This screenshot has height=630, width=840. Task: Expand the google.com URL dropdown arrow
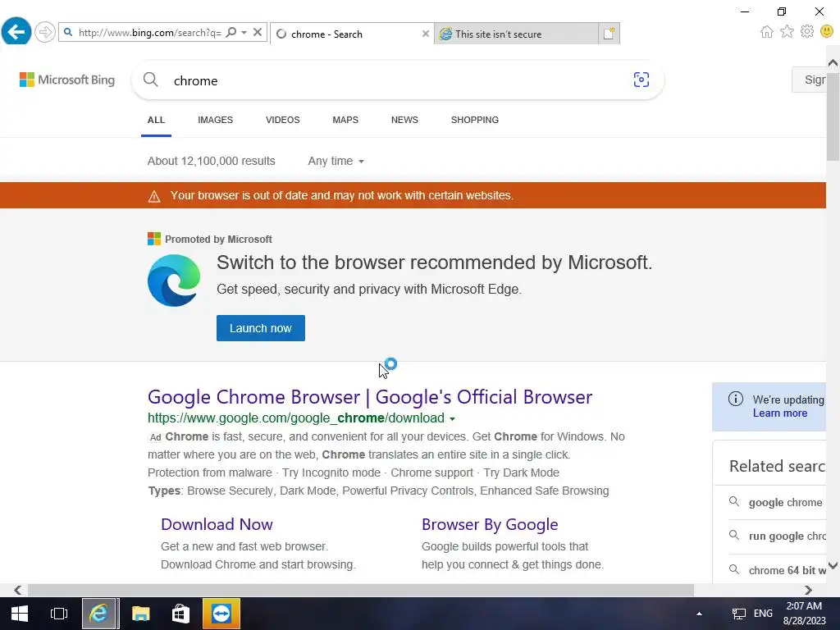453,419
